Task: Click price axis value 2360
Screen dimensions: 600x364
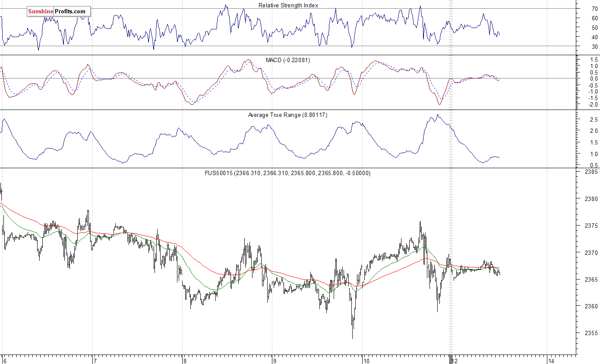Action: tap(592, 307)
